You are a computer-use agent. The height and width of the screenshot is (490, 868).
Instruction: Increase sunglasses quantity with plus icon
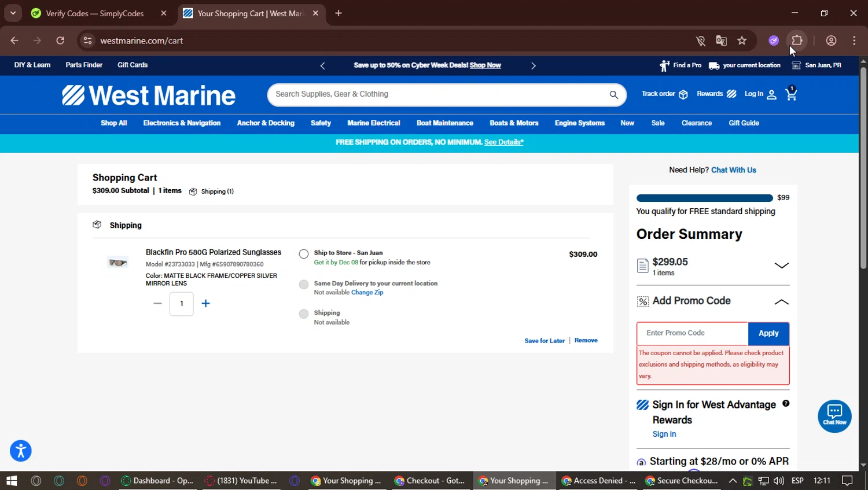(x=205, y=303)
